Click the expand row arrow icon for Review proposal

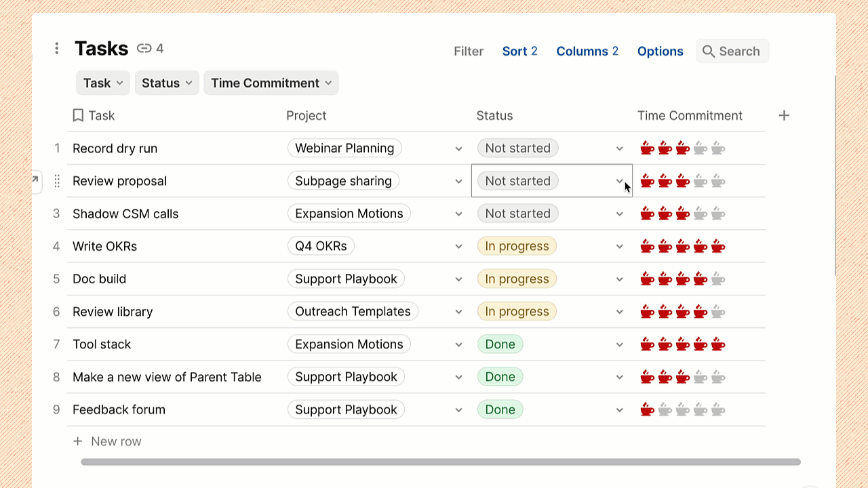point(35,180)
